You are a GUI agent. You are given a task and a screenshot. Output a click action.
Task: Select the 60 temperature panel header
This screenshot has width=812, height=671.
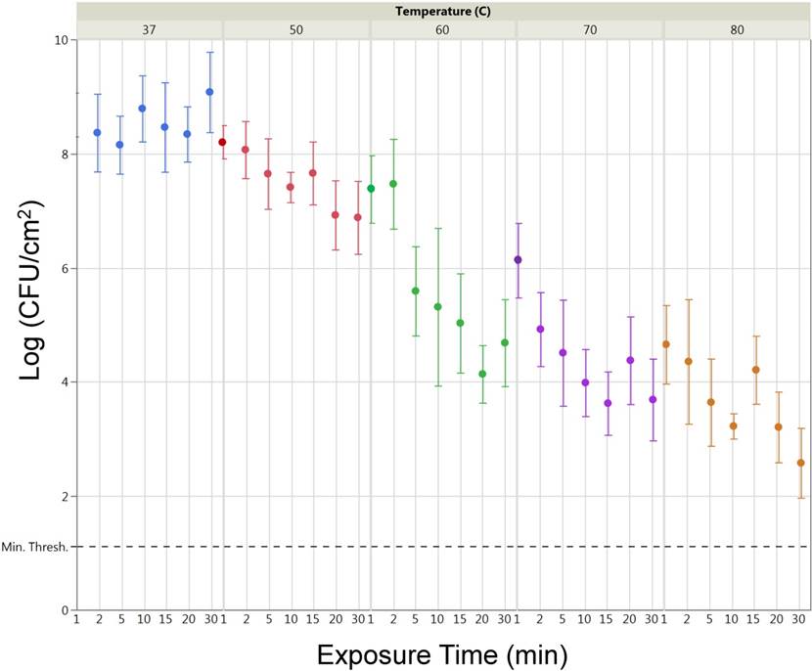[443, 30]
